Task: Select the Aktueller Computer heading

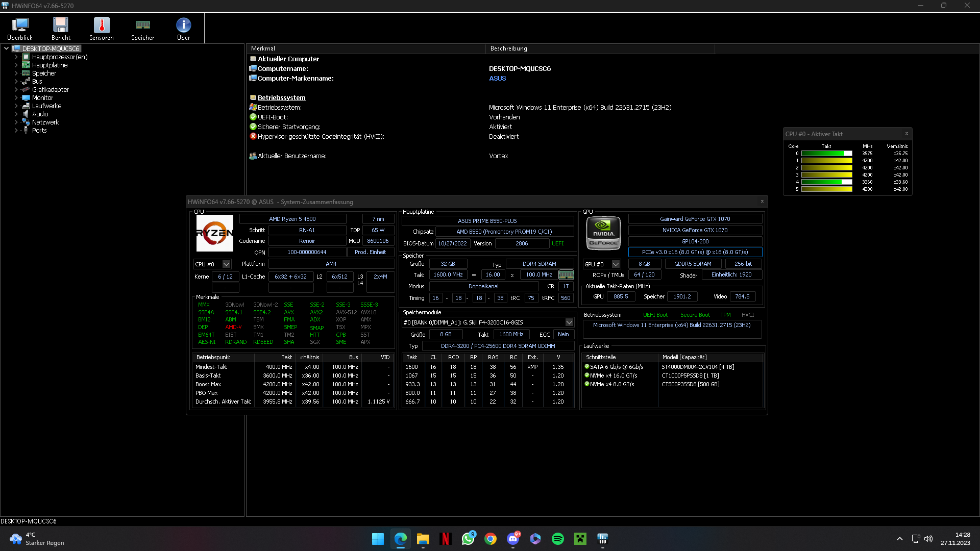Action: (x=288, y=59)
